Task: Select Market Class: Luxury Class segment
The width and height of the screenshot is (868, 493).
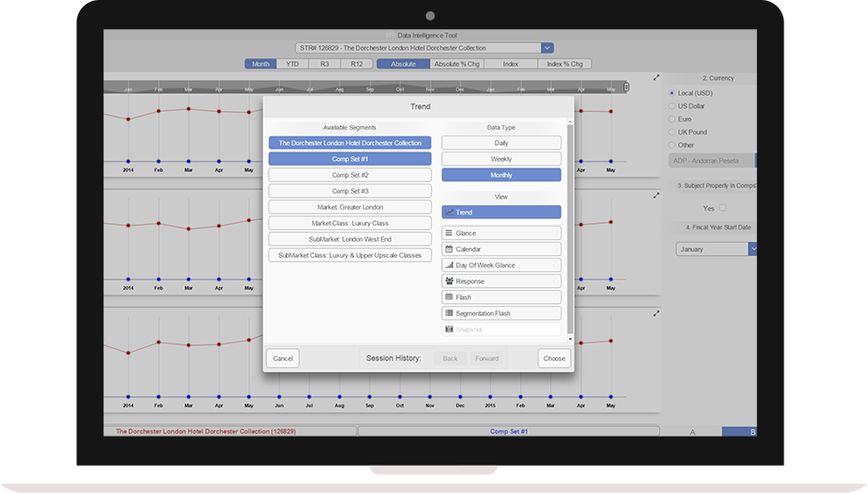Action: click(x=350, y=223)
